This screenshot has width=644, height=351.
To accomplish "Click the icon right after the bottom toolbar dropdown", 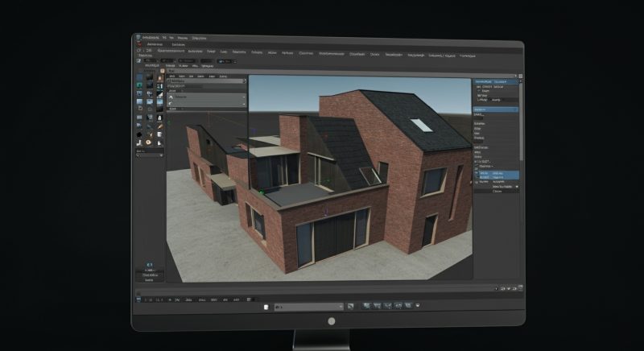I will 350,306.
